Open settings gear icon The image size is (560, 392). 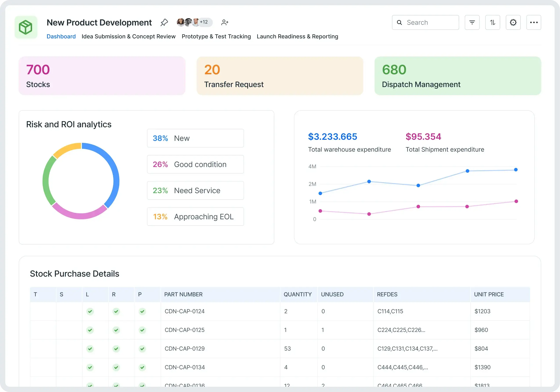tap(513, 22)
